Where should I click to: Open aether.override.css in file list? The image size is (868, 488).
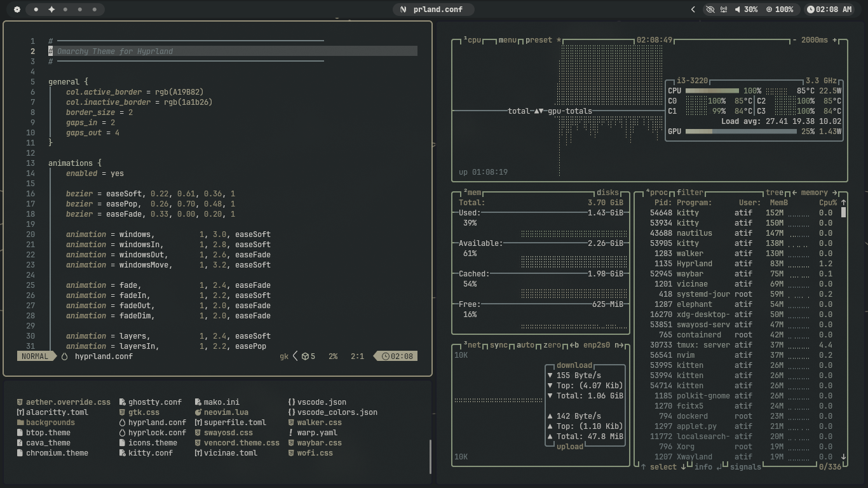coord(64,402)
